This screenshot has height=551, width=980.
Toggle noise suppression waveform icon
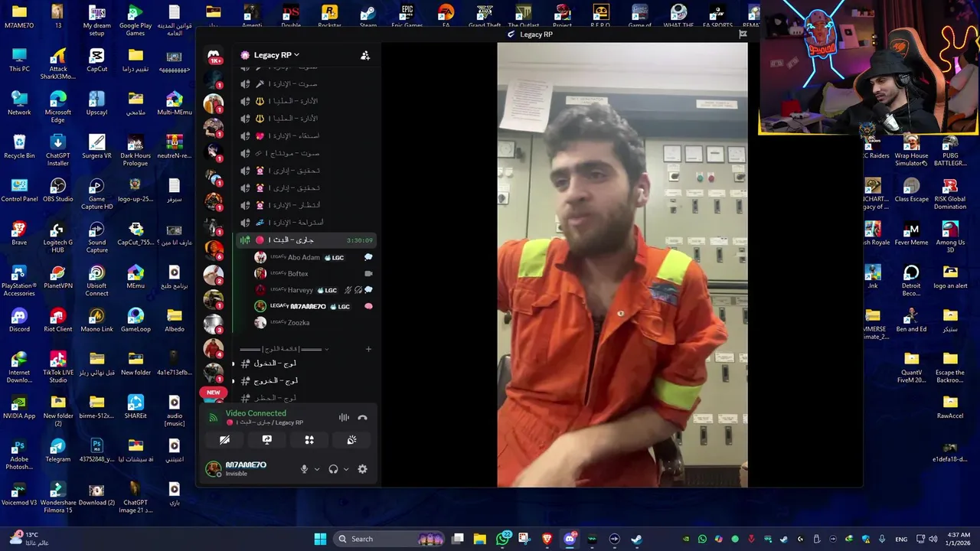[x=344, y=418]
